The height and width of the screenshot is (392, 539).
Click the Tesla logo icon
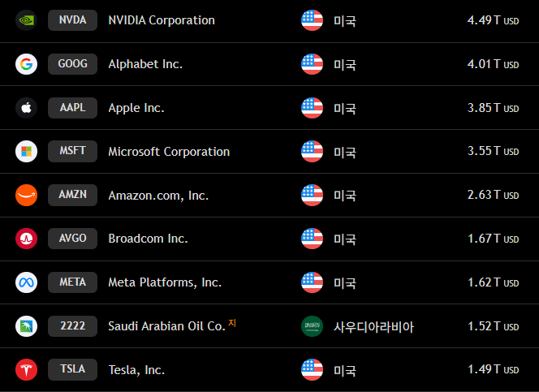pyautogui.click(x=27, y=370)
